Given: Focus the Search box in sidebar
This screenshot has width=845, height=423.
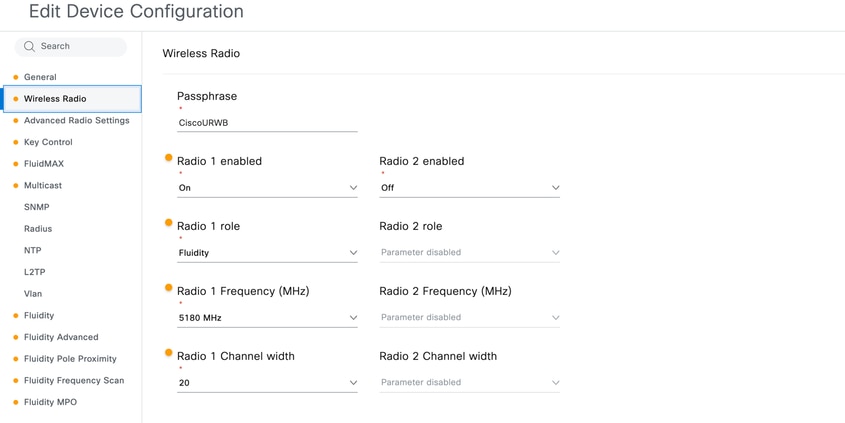Looking at the screenshot, I should click(71, 46).
